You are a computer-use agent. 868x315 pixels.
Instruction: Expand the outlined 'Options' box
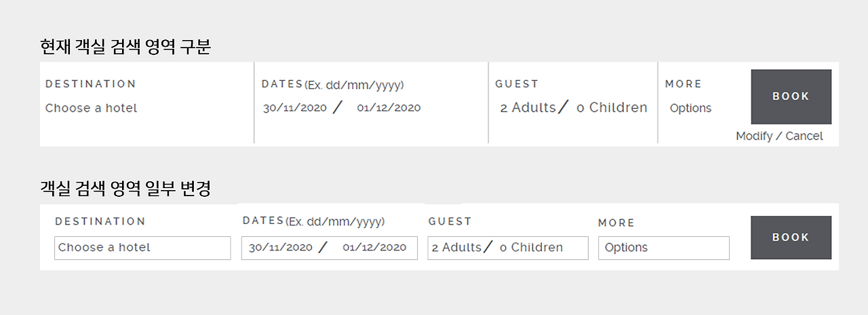(x=663, y=248)
